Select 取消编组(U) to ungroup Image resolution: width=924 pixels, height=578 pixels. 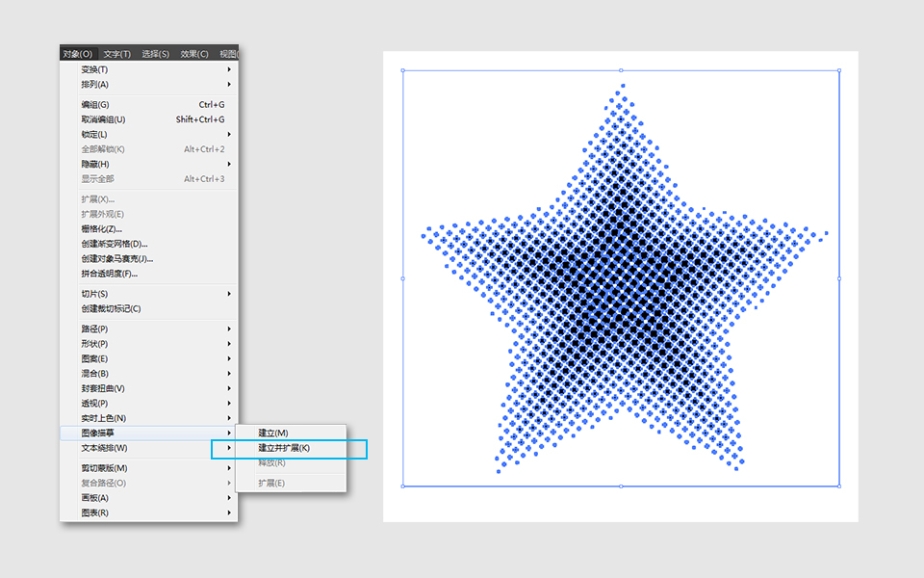(x=103, y=119)
